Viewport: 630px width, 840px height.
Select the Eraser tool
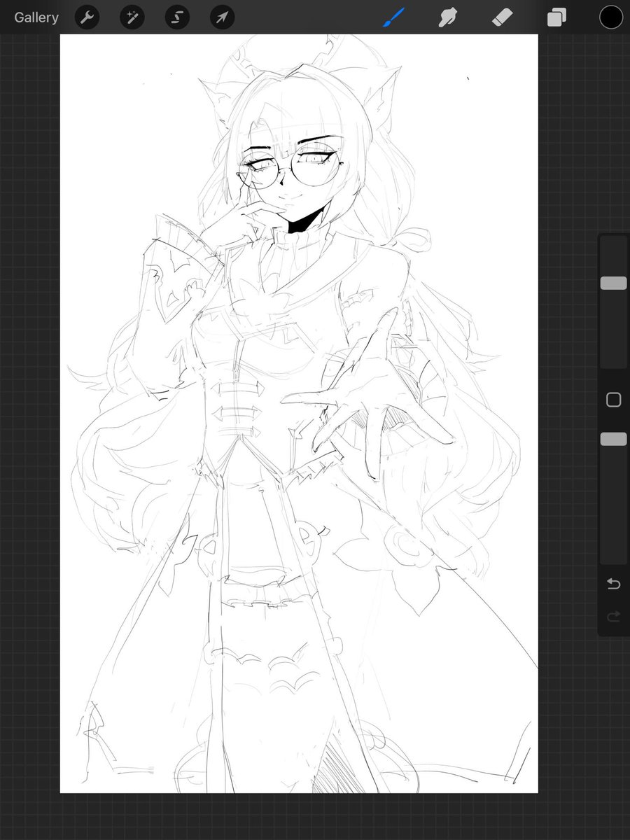(x=503, y=17)
